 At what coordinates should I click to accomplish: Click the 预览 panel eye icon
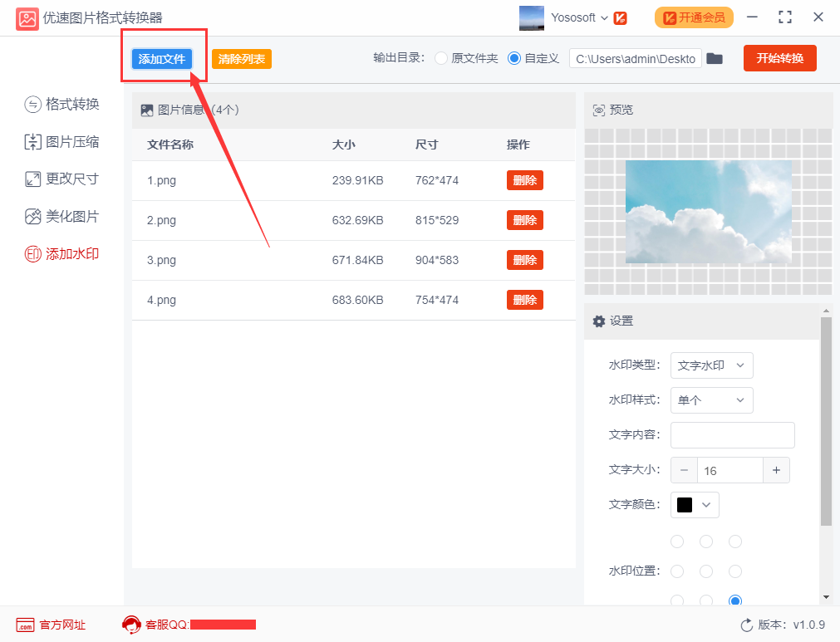point(600,109)
